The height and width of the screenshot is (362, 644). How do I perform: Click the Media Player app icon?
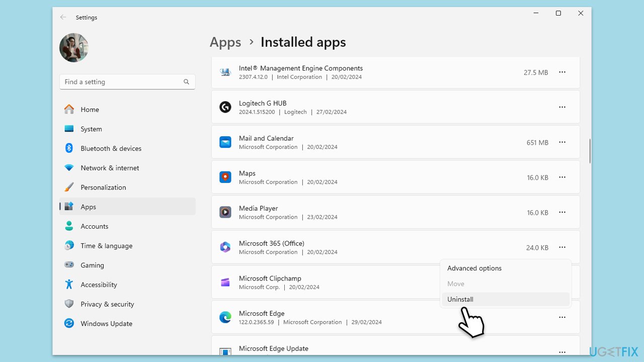pyautogui.click(x=225, y=212)
